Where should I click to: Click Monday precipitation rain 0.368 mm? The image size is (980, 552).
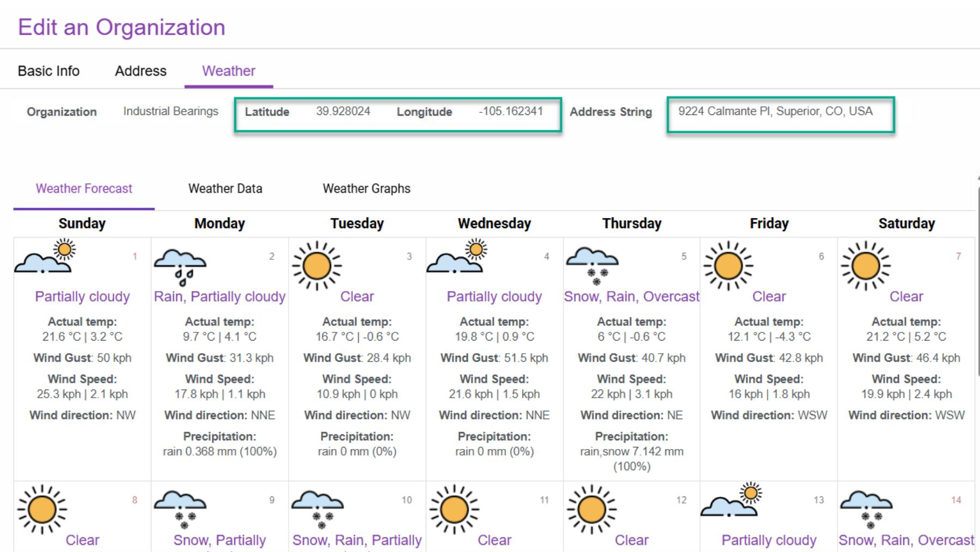click(x=219, y=451)
